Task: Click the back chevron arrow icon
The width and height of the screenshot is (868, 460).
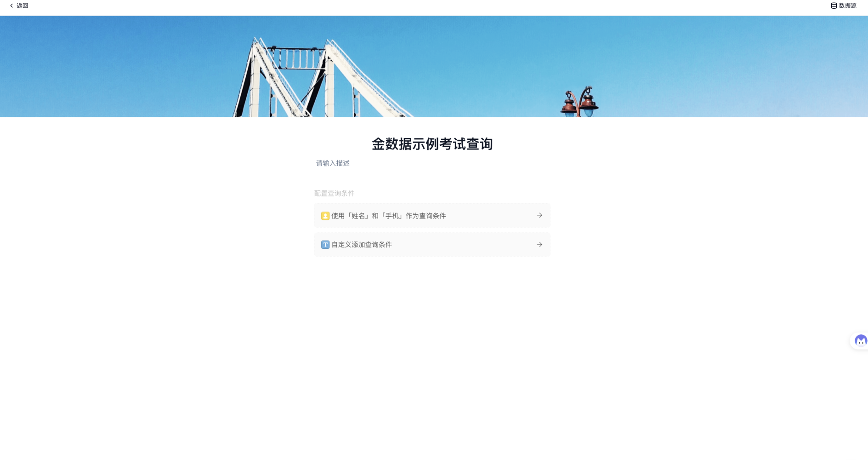Action: point(11,6)
